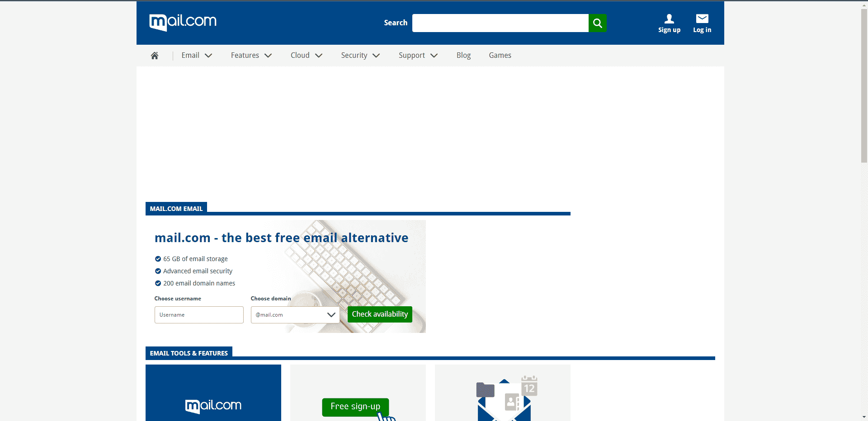Click the '200 email domain names' text
Image resolution: width=868 pixels, height=421 pixels.
(x=199, y=283)
